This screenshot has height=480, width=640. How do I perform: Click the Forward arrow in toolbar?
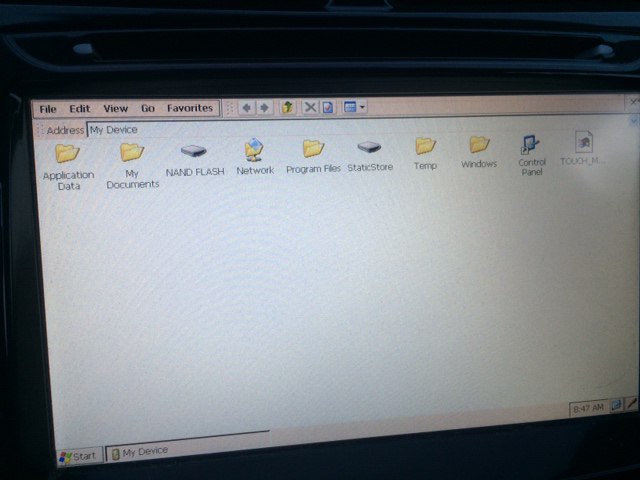pos(264,107)
